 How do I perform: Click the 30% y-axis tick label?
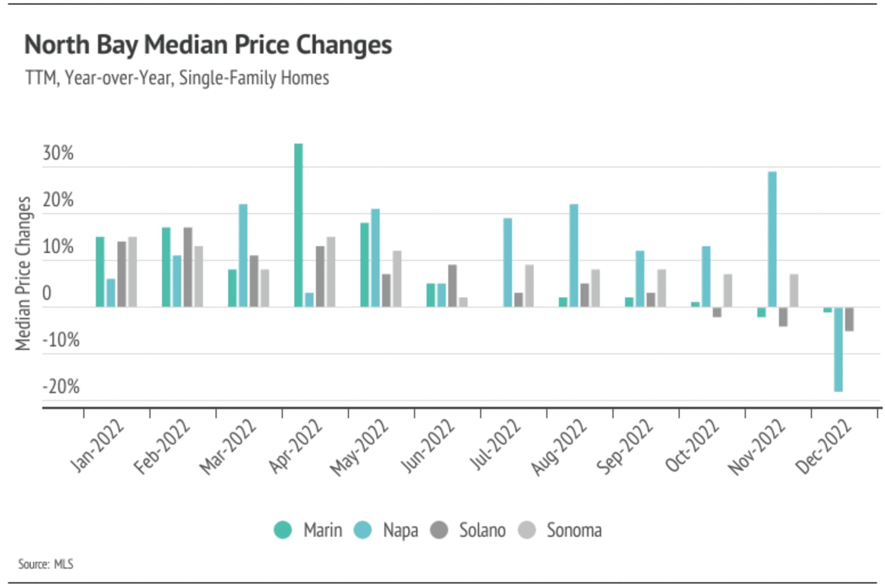pyautogui.click(x=58, y=153)
